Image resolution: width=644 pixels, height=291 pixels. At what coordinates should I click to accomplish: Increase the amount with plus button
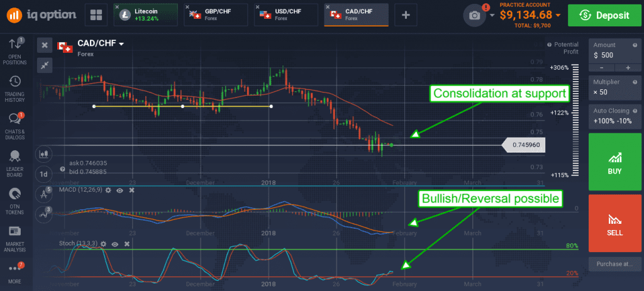click(x=628, y=68)
